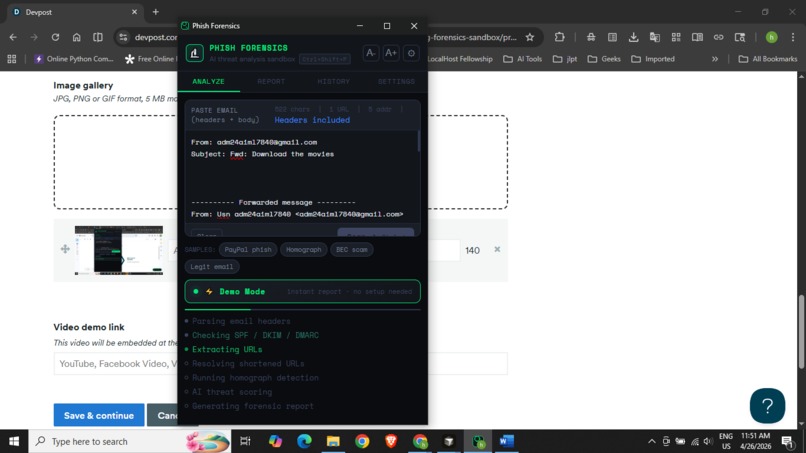Screen dimensions: 806x453
Task: Click inside the pasted email text area
Action: point(302,178)
